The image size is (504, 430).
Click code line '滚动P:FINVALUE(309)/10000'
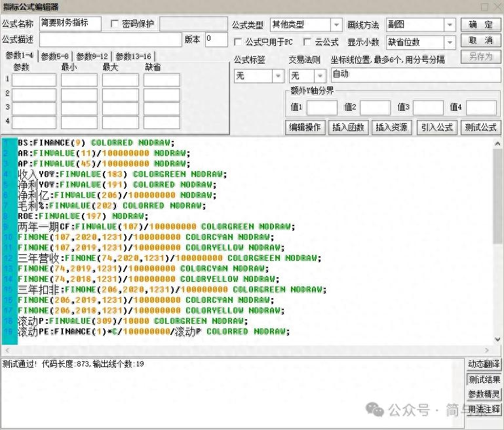[x=133, y=321]
